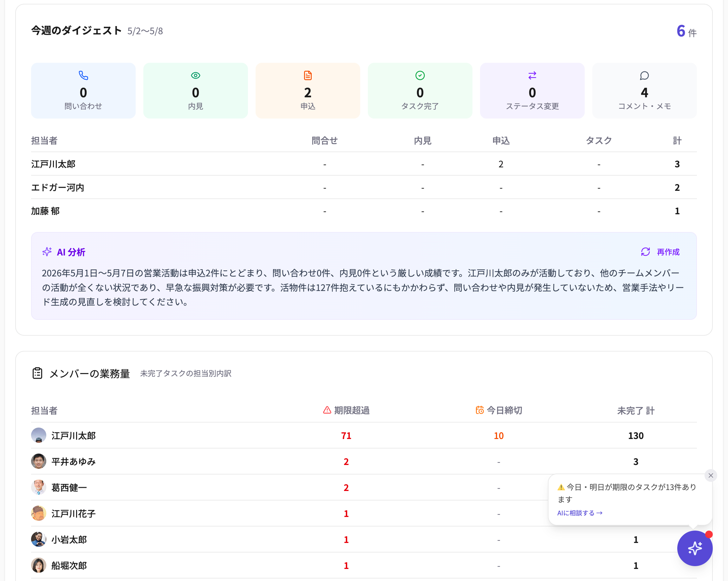Click the 未完了 計 column header
The width and height of the screenshot is (728, 581).
tap(635, 410)
